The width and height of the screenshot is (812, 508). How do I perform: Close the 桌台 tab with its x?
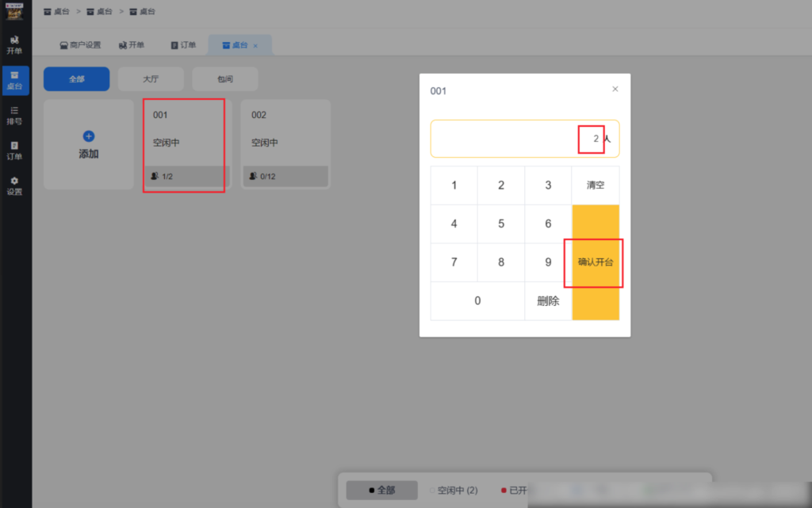click(x=255, y=44)
